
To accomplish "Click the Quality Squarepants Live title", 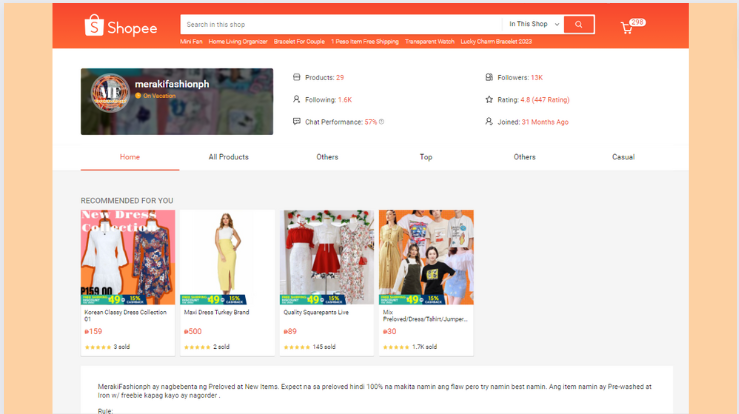I will tap(316, 312).
